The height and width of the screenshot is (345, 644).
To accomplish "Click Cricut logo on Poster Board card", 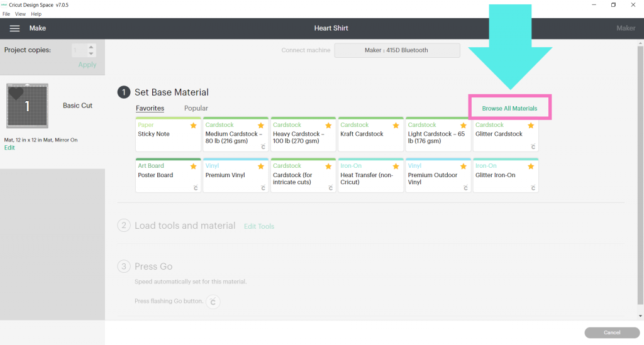I will (196, 188).
